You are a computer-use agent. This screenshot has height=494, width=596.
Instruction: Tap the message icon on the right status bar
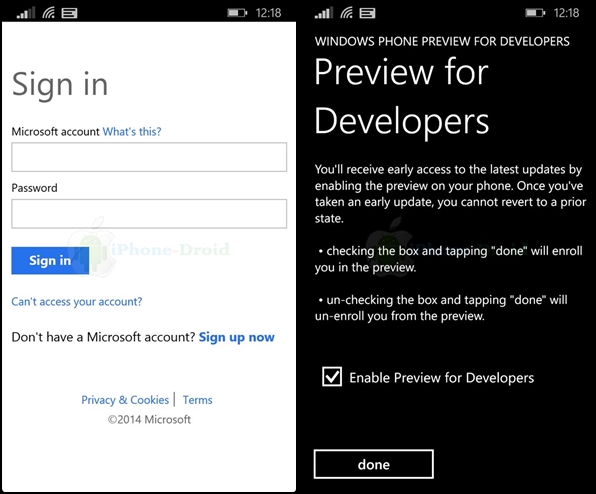[x=368, y=13]
